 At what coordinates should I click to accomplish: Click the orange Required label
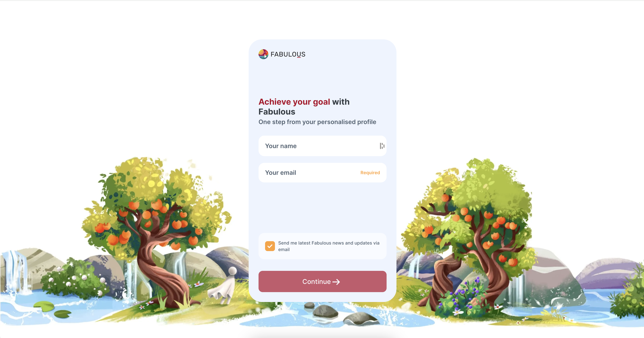370,173
